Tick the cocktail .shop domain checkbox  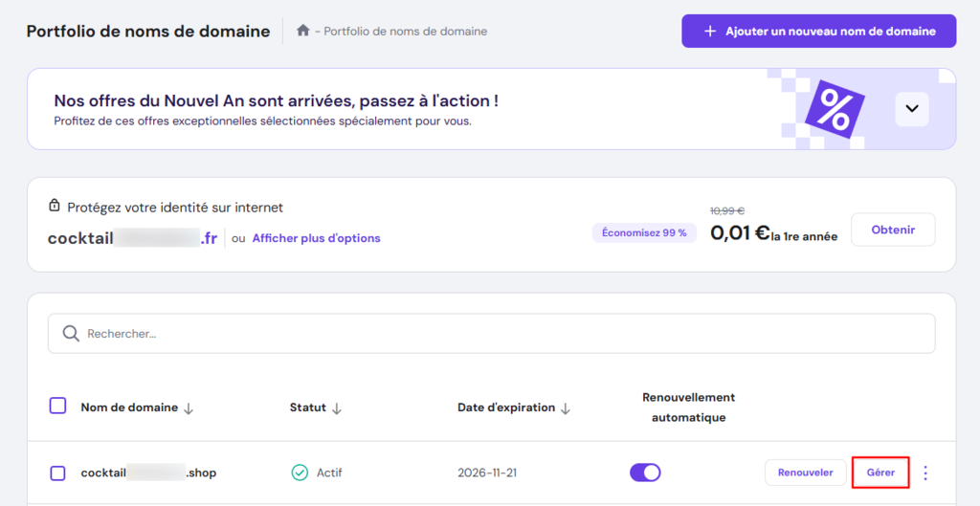click(x=57, y=473)
